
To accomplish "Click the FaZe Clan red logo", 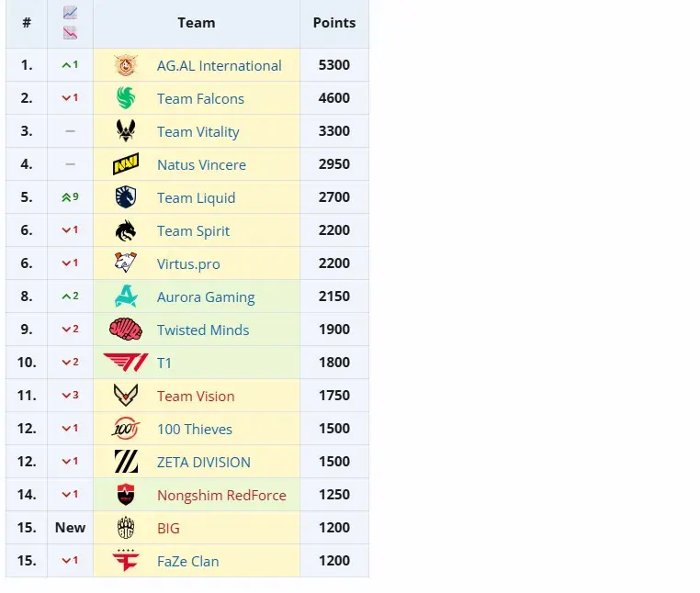I will point(126,561).
